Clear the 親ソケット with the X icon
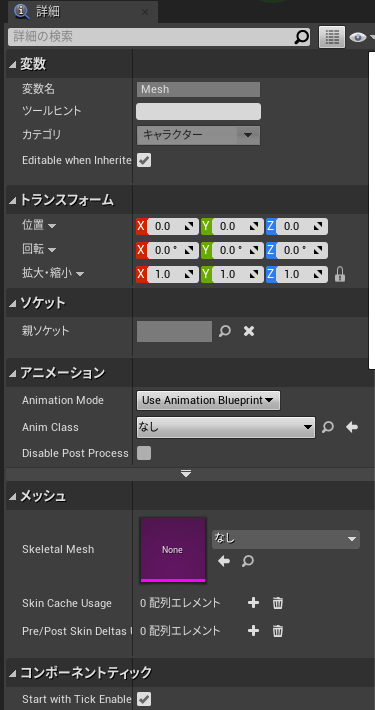375x710 pixels. 249,331
